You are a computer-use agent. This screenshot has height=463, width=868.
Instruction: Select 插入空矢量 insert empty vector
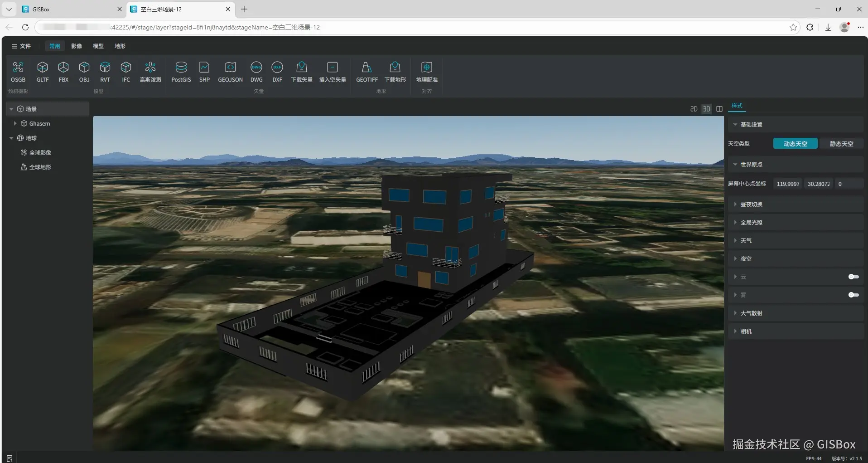[333, 72]
